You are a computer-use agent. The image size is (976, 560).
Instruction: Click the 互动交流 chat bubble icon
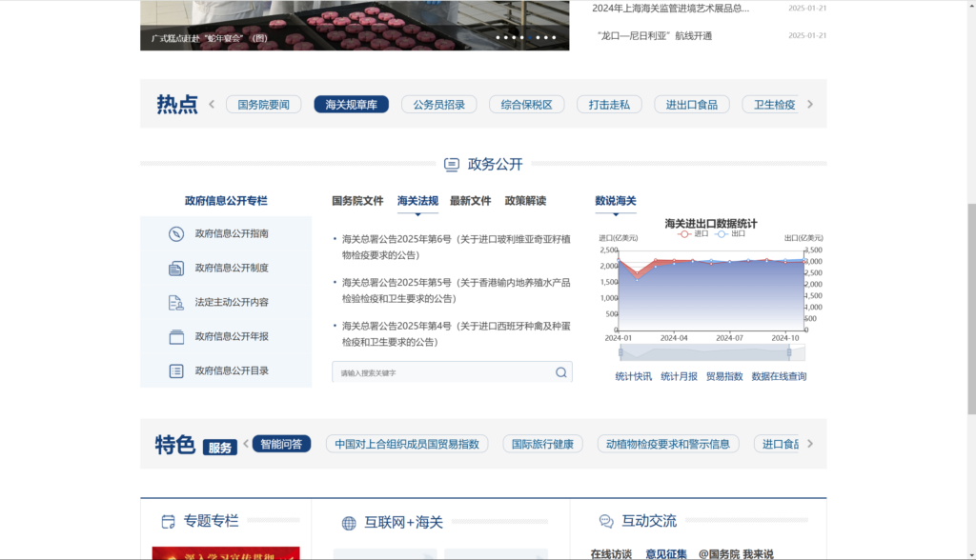[606, 521]
